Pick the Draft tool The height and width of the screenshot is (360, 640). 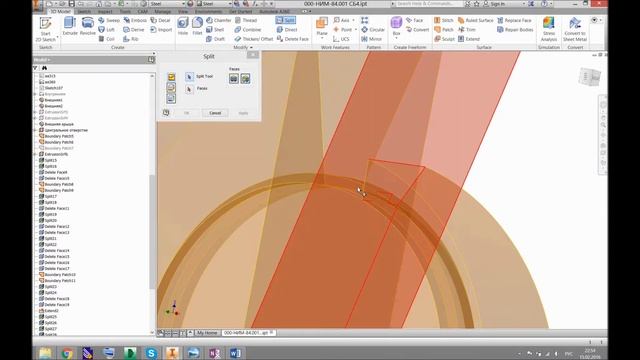coord(216,39)
